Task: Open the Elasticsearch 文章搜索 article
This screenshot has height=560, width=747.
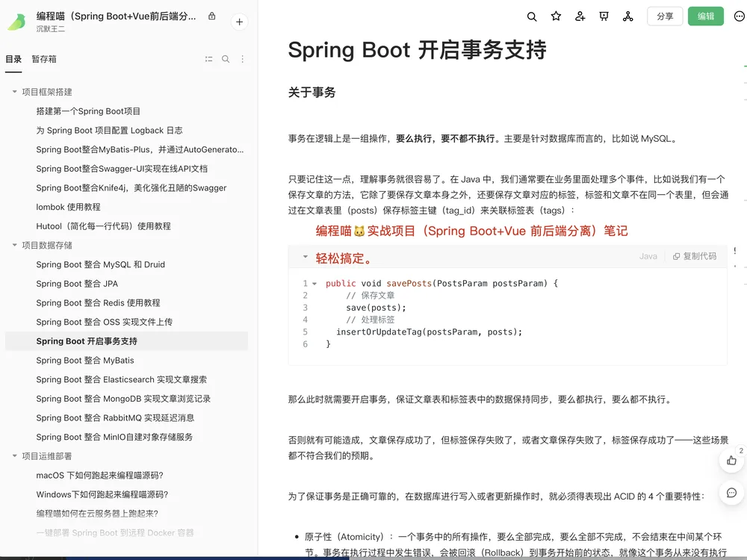Action: (x=122, y=379)
